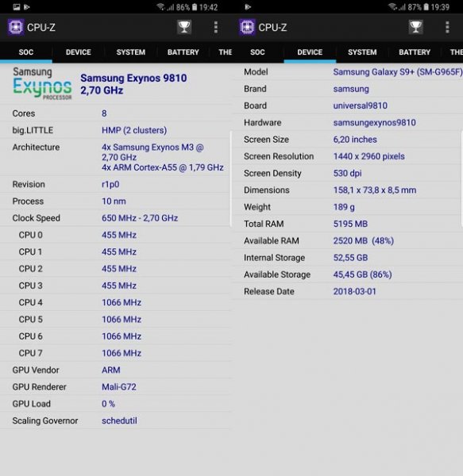Tap Screen Density value '530 dpi'
Screen dimensions: 463x476
pos(348,173)
